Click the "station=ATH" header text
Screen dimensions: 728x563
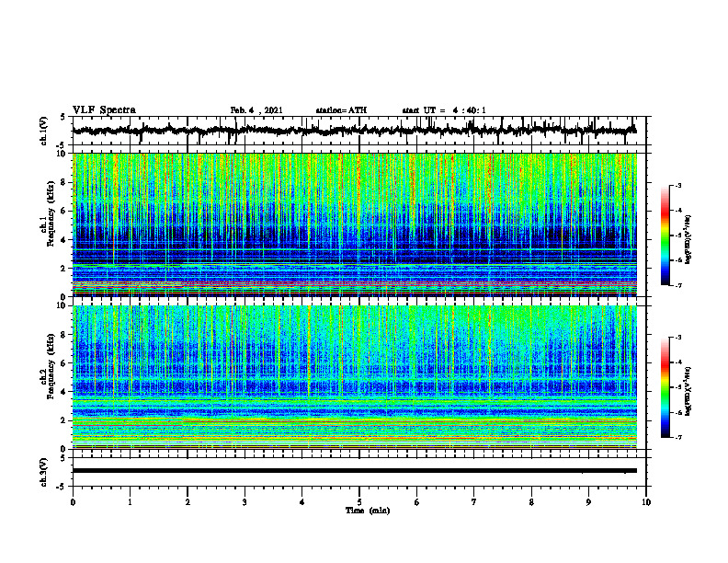[341, 110]
